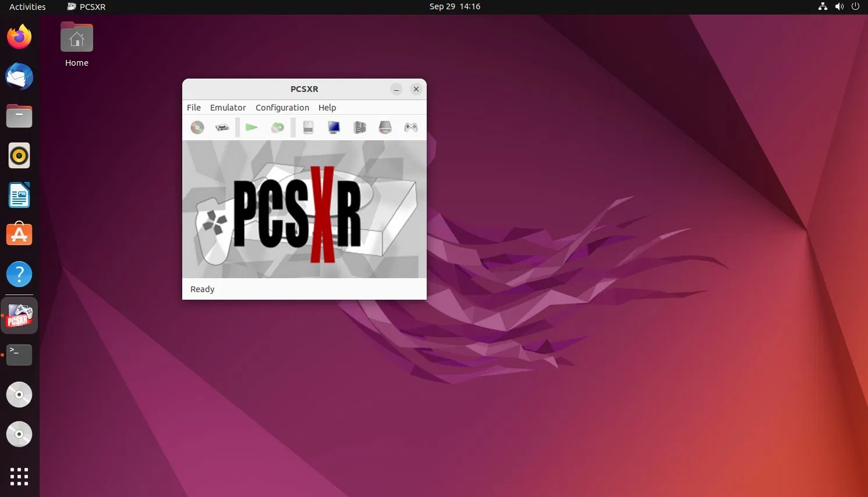This screenshot has width=868, height=497.
Task: Open graphics settings via monitor icon
Action: pos(334,127)
